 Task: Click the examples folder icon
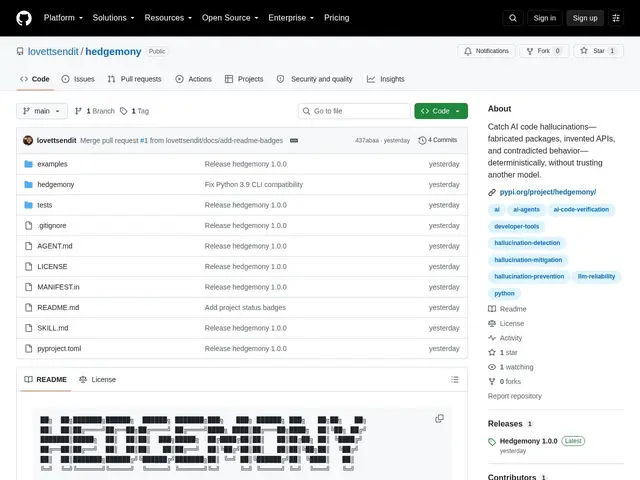pyautogui.click(x=29, y=164)
